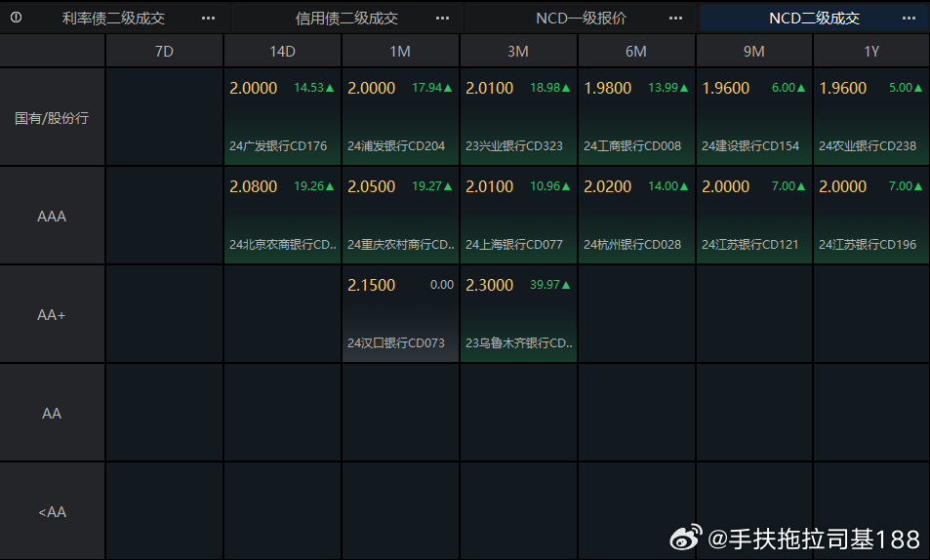
Task: Select the AA+ row label
Action: (52, 315)
